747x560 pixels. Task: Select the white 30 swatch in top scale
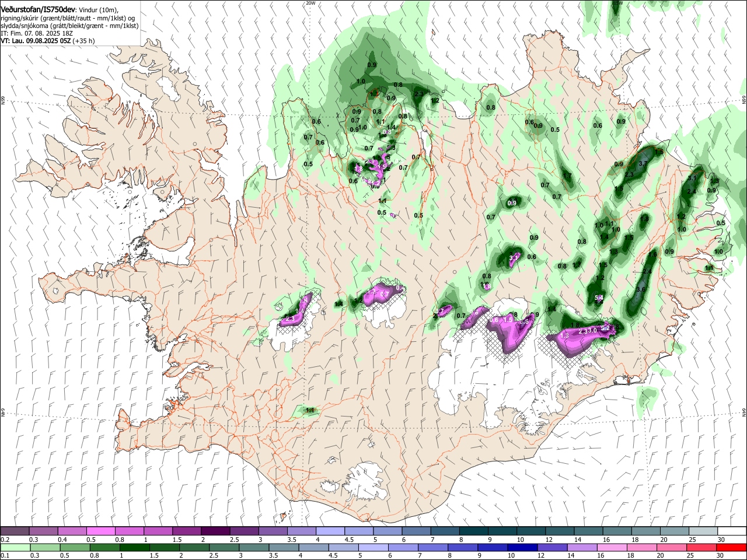point(732,531)
